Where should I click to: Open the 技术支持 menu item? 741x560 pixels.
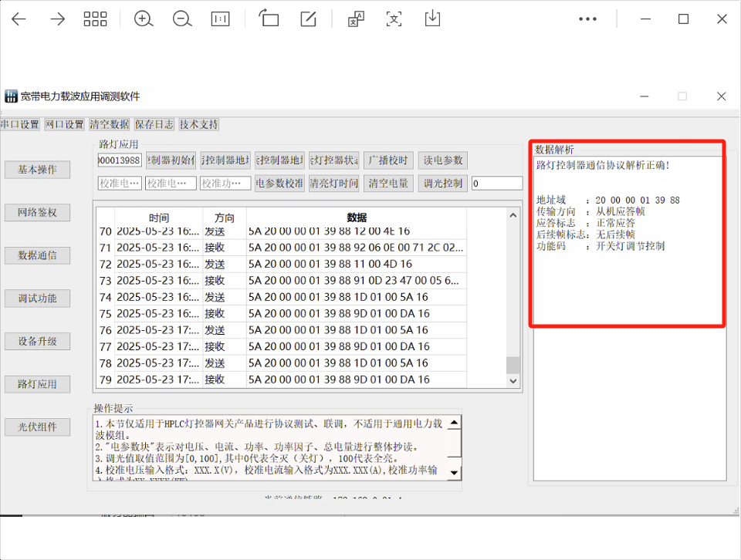(197, 123)
